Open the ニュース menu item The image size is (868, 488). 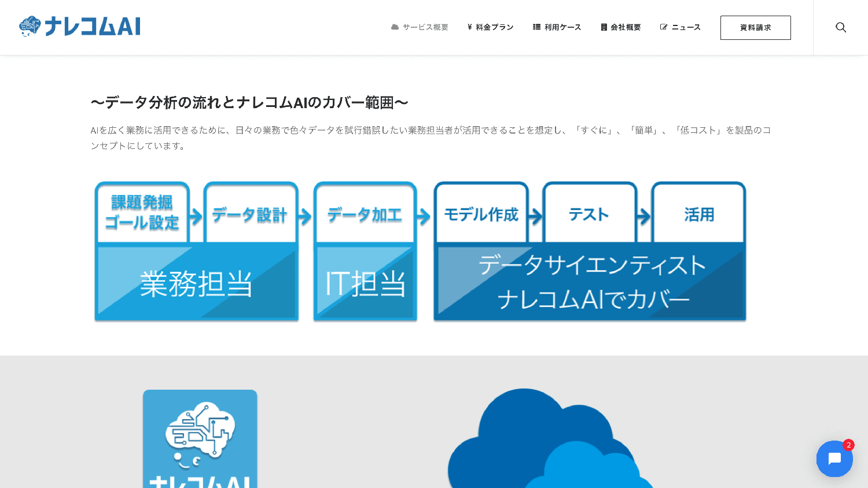[x=680, y=27]
